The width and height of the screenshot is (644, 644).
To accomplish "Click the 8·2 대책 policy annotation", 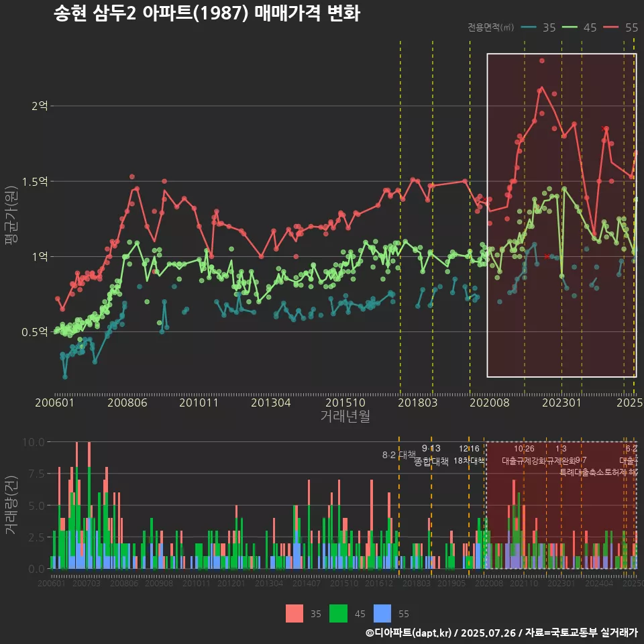I will [x=398, y=455].
